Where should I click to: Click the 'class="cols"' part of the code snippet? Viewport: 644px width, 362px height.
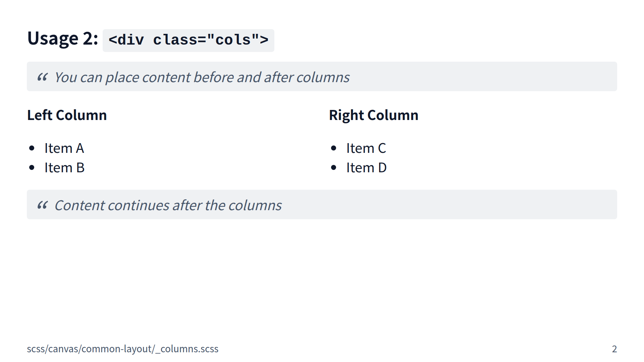(x=206, y=40)
